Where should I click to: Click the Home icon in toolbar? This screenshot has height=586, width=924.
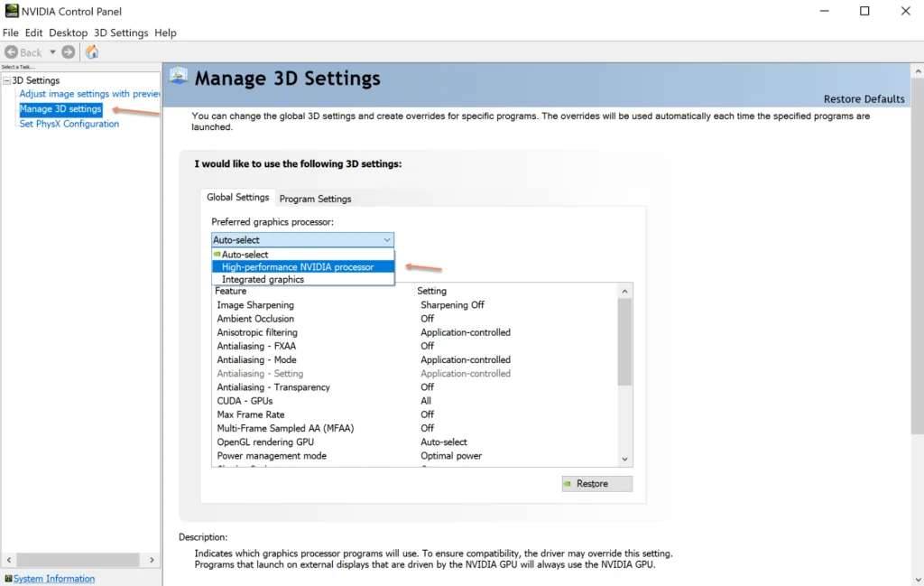click(92, 52)
